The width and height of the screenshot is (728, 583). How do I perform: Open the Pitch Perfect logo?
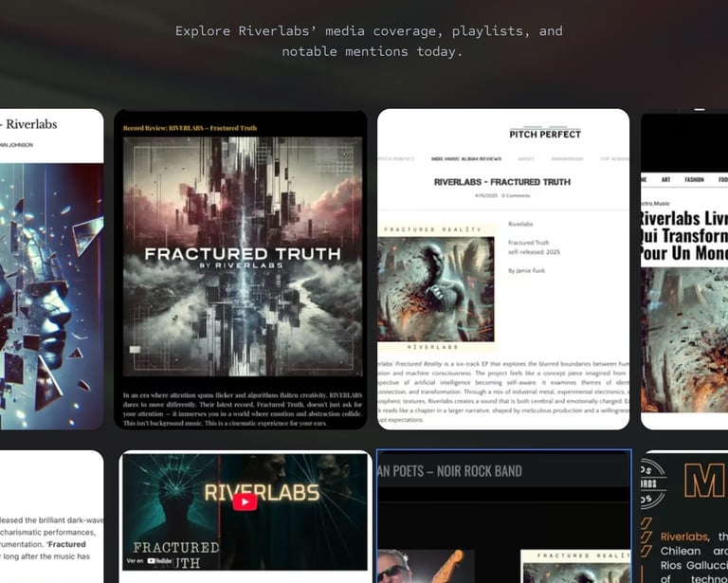545,133
